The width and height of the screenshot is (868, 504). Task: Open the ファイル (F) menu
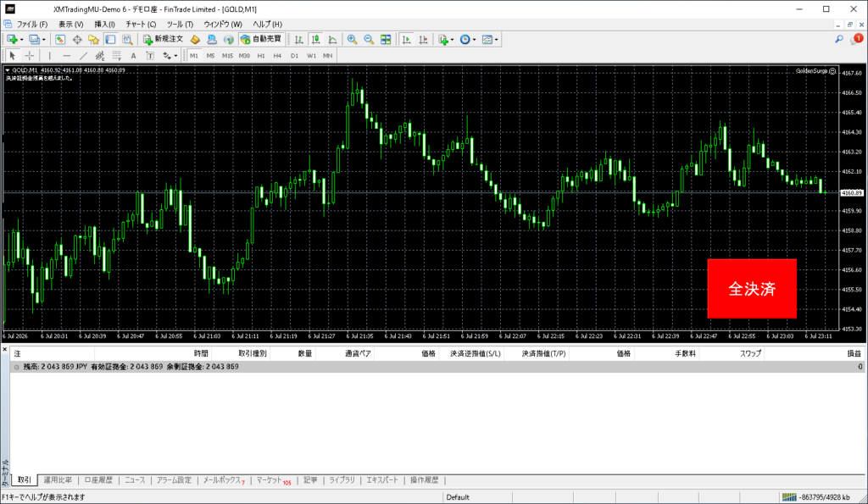(x=32, y=25)
